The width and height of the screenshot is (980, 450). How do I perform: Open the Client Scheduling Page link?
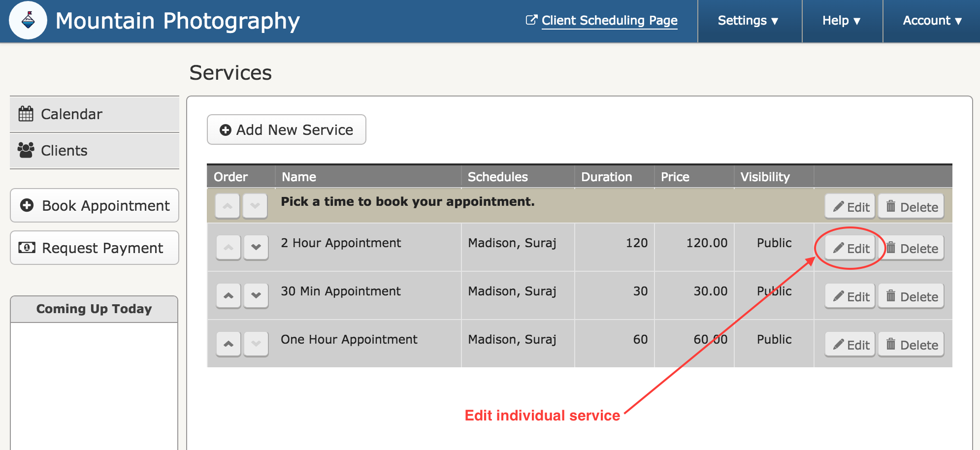602,21
